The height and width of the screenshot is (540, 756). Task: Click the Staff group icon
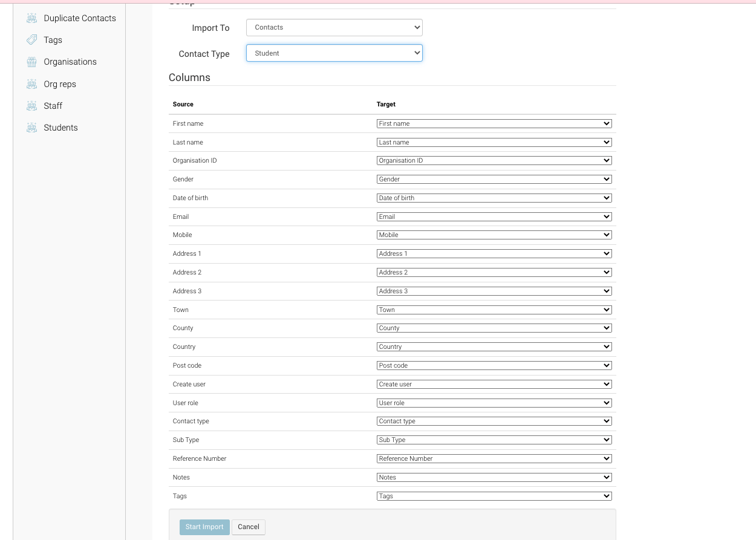(32, 106)
